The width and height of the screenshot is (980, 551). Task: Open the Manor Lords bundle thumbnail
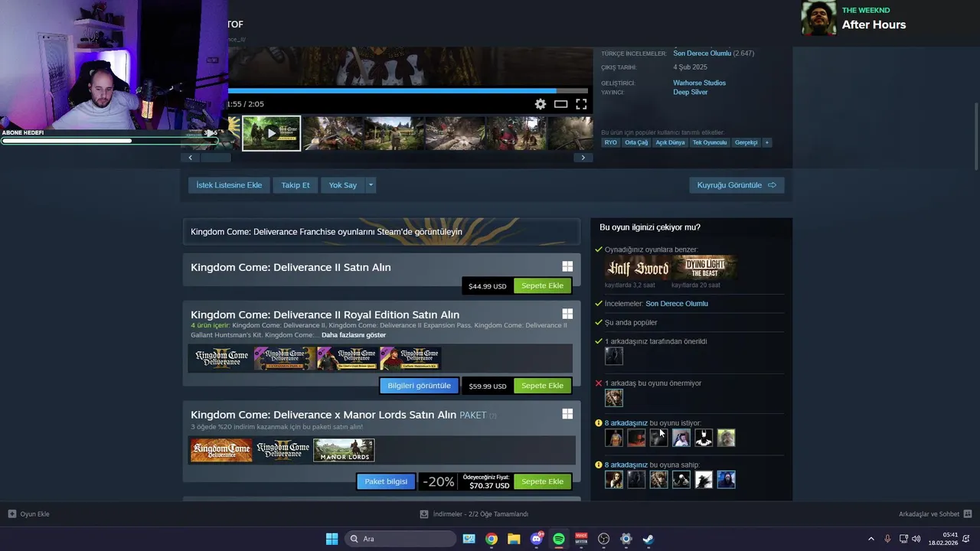(344, 450)
